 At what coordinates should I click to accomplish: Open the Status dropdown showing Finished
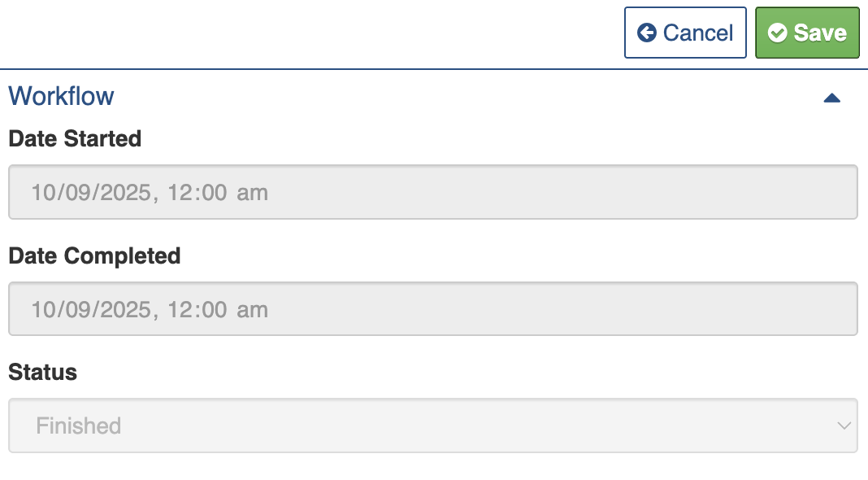(x=432, y=425)
